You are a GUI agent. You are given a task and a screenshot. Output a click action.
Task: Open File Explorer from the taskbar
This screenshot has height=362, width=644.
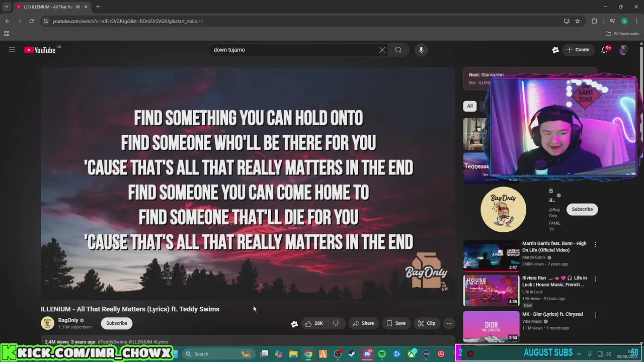[293, 354]
